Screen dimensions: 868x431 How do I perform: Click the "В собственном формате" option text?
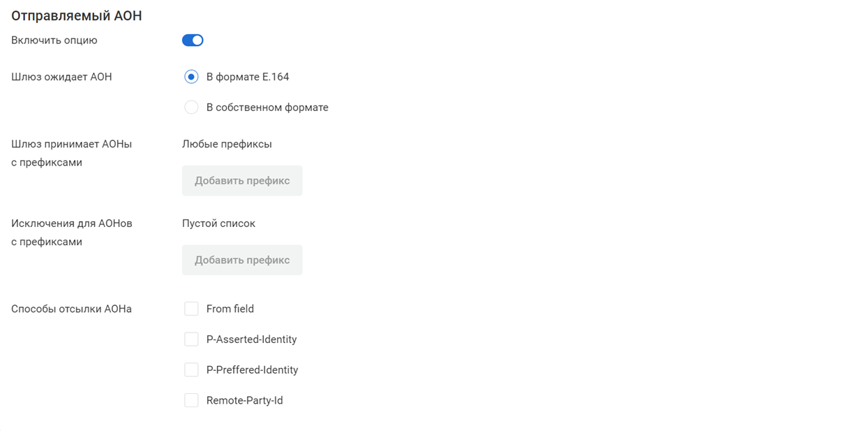pyautogui.click(x=267, y=108)
